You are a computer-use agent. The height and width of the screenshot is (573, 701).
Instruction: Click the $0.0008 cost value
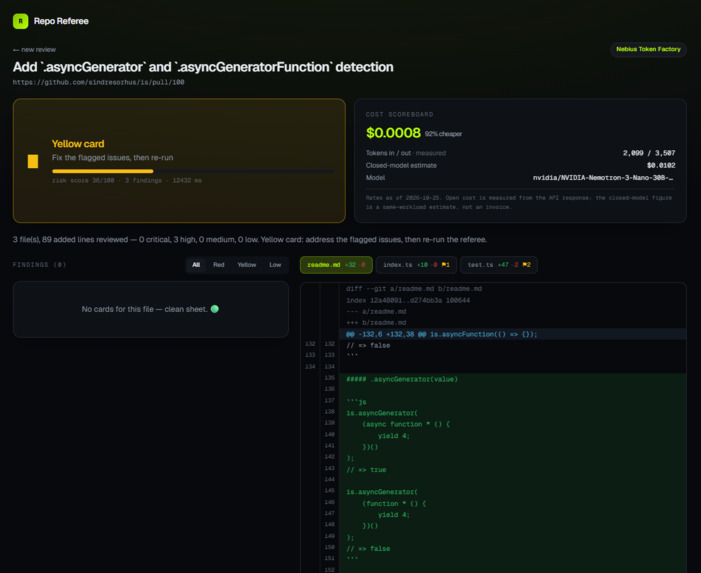(x=393, y=133)
